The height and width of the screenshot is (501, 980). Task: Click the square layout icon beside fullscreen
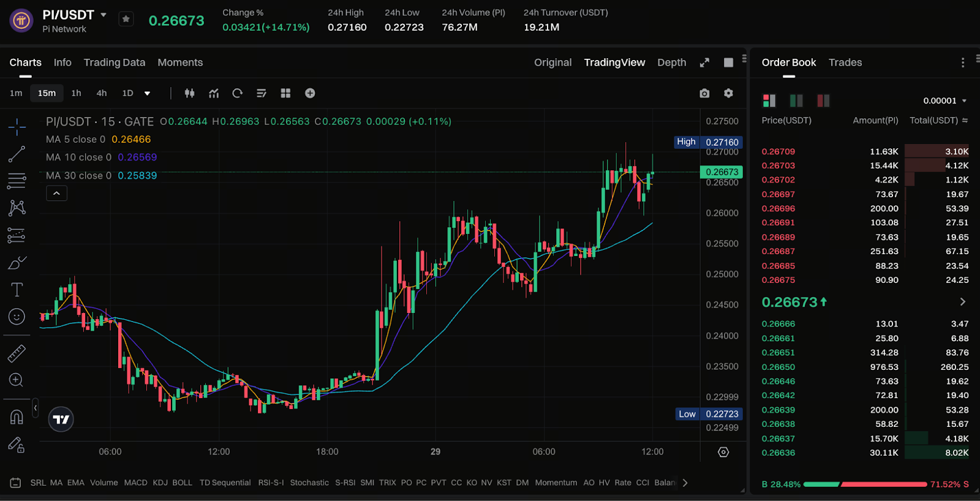pos(728,62)
